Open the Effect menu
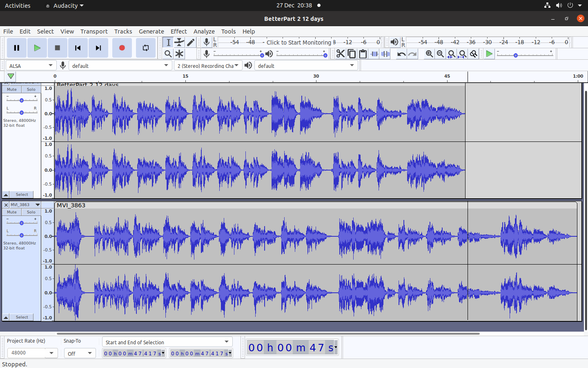588x368 pixels. point(178,31)
